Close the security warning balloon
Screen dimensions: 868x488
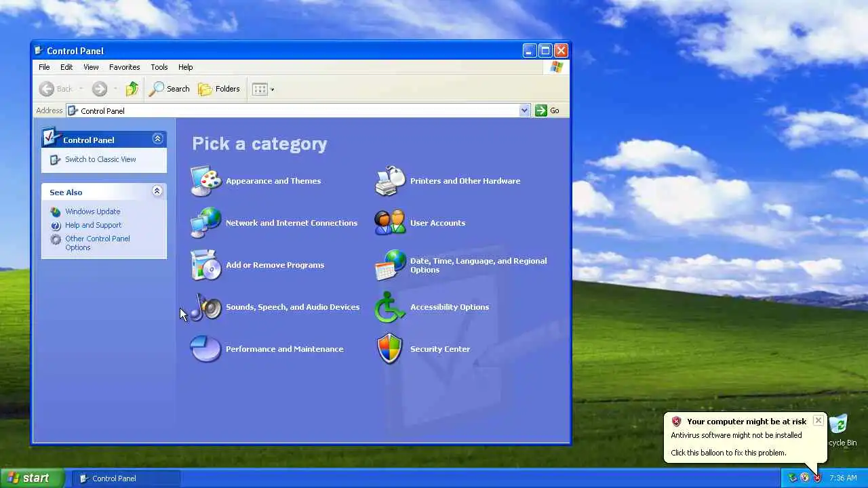click(818, 420)
